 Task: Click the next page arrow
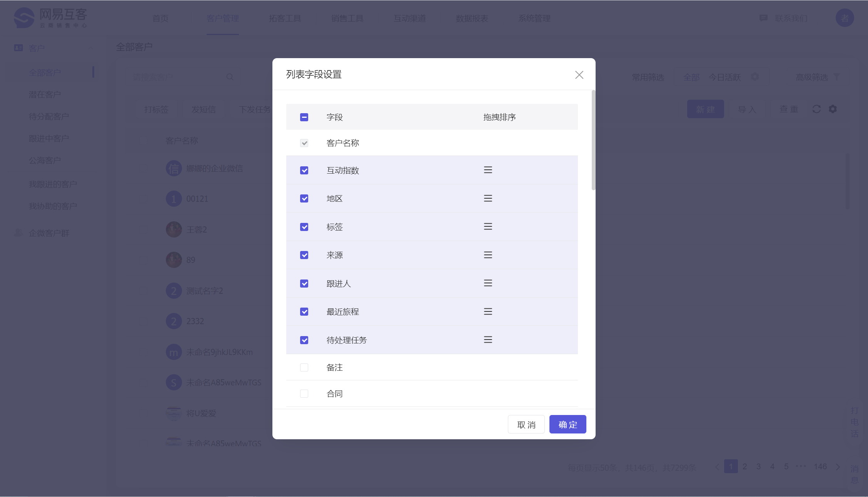coord(838,467)
